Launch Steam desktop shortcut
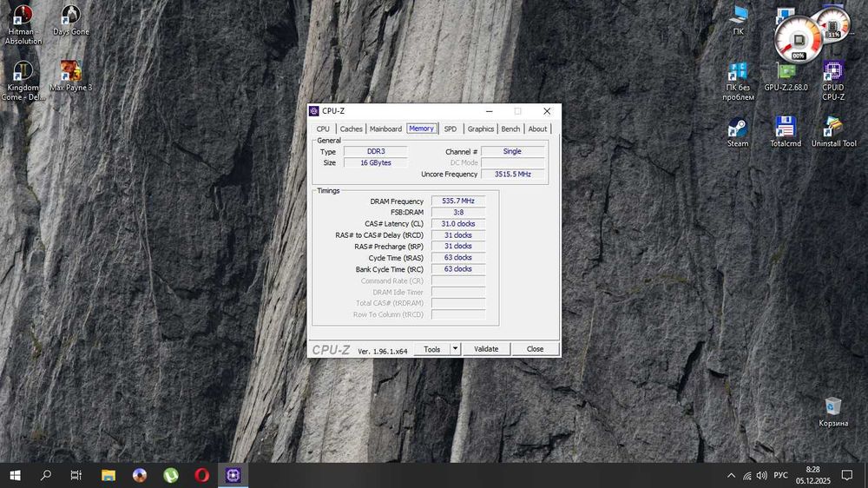The image size is (868, 488). tap(737, 132)
